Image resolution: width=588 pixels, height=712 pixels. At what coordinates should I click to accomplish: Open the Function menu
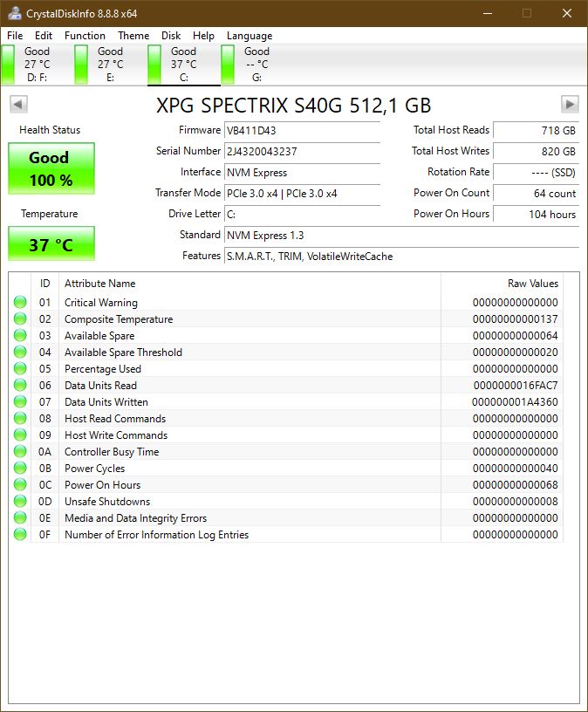(x=85, y=36)
